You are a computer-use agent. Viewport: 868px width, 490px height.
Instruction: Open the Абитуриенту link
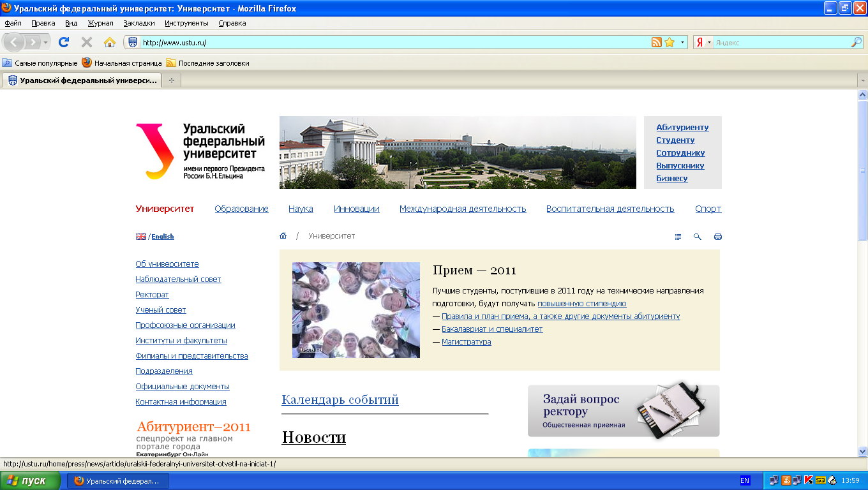(682, 127)
